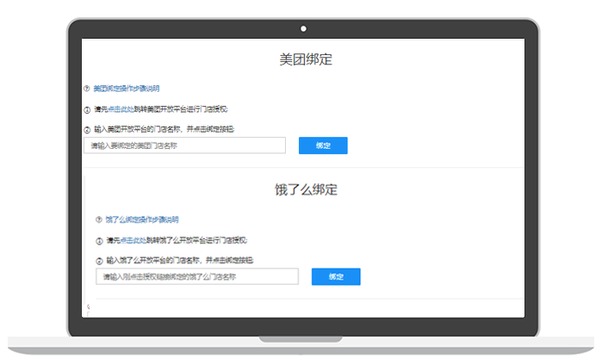Image resolution: width=602 pixels, height=364 pixels.
Task: Click 点击此处 link in the Eleme step one
Action: coord(133,240)
